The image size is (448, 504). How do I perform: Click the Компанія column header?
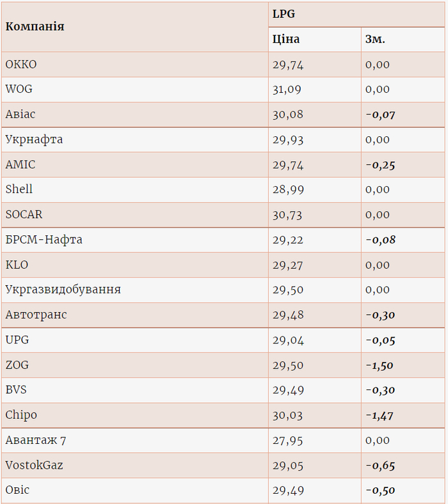tap(35, 26)
